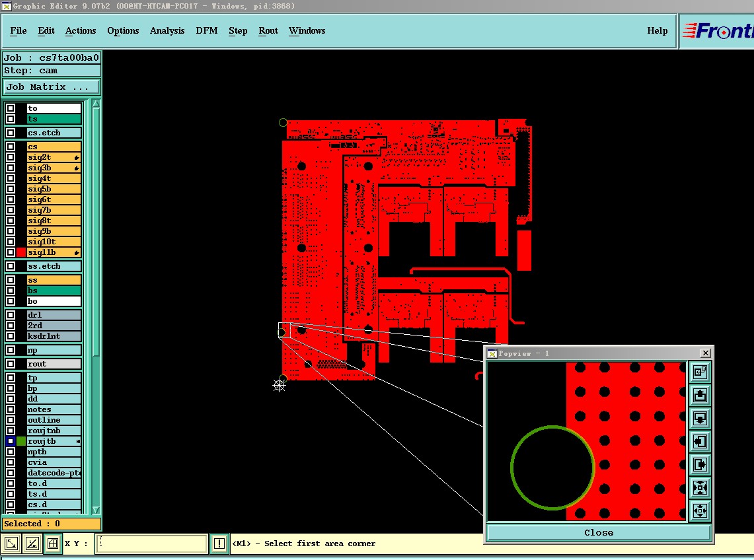
Task: Pan the Popview view to the left
Action: click(x=700, y=441)
